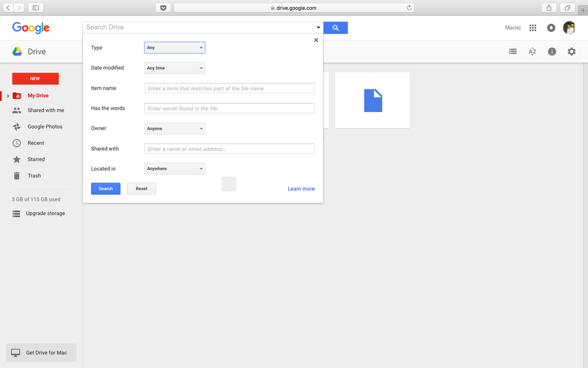Click the Maciej account name
Screen dimensions: 588x368
tap(513, 28)
